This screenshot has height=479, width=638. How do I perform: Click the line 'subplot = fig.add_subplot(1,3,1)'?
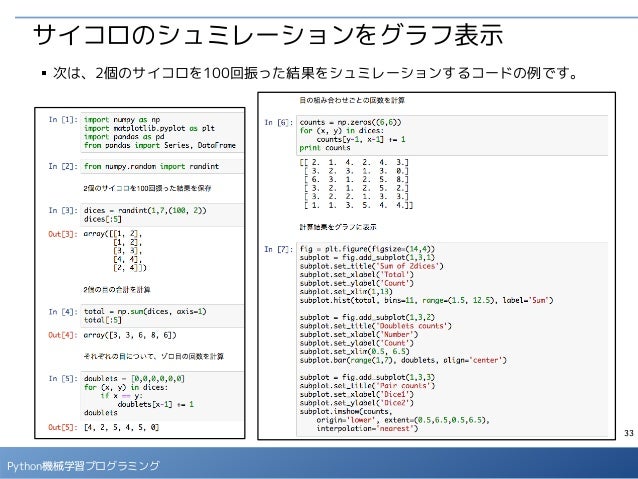(367, 258)
